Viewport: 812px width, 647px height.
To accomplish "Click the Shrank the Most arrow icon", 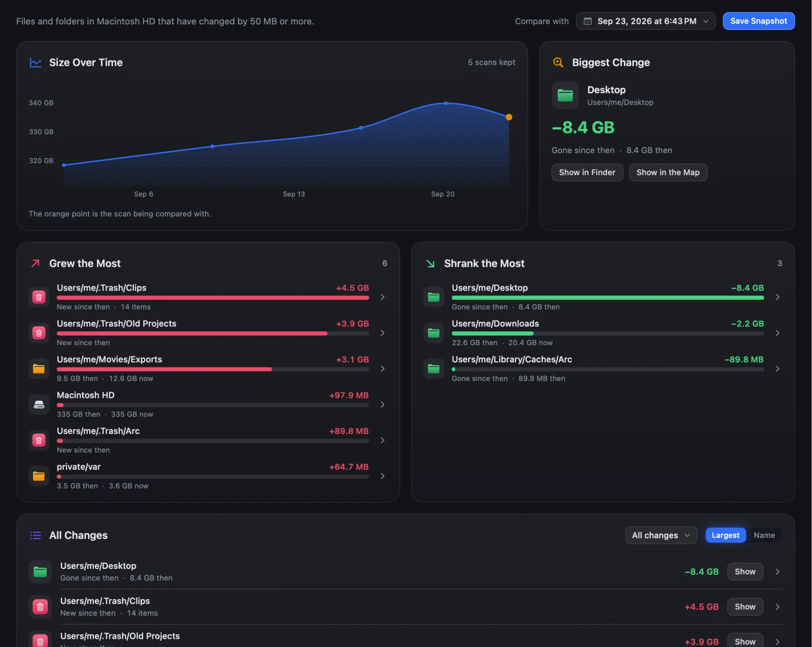I will point(430,263).
